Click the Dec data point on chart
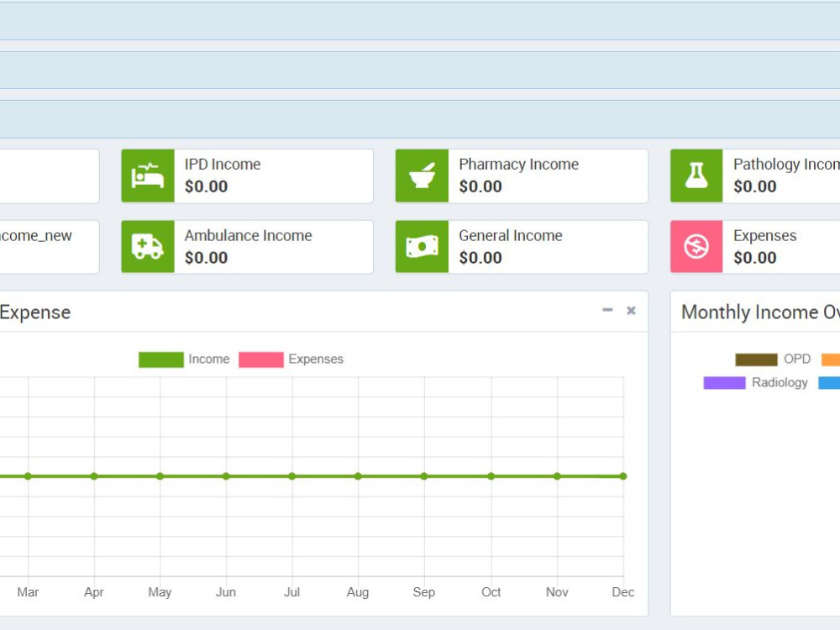The height and width of the screenshot is (630, 840). tap(623, 476)
